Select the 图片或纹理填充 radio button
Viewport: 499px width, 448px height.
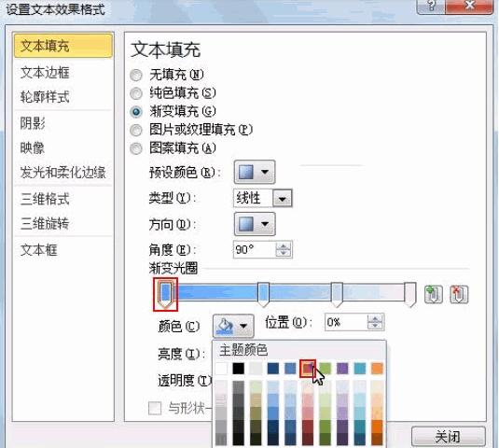[136, 130]
